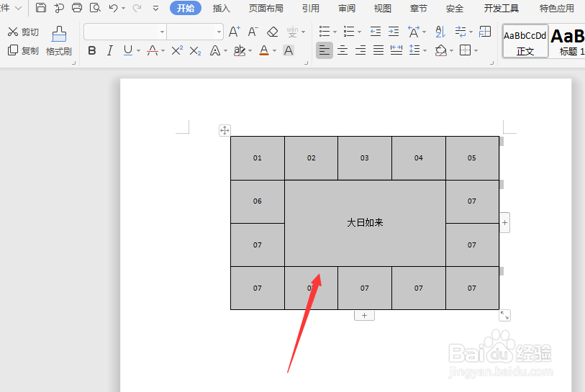585x392 pixels.
Task: Expand quick access toolbar customization arrow
Action: click(155, 8)
